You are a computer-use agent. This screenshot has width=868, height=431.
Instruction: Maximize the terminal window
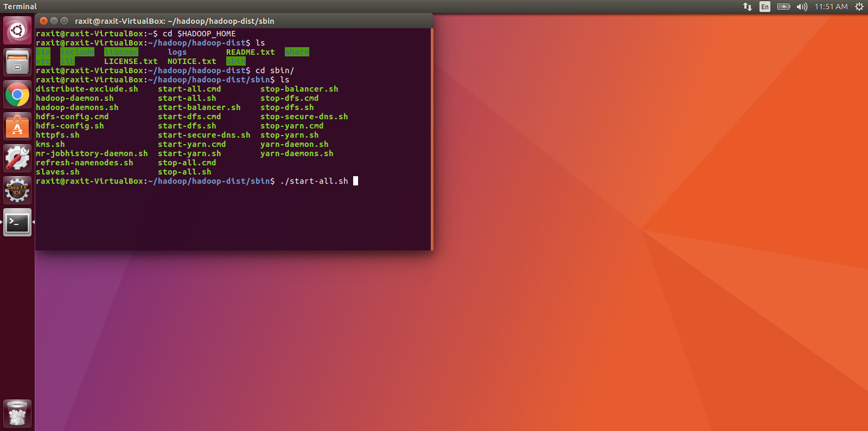click(64, 21)
